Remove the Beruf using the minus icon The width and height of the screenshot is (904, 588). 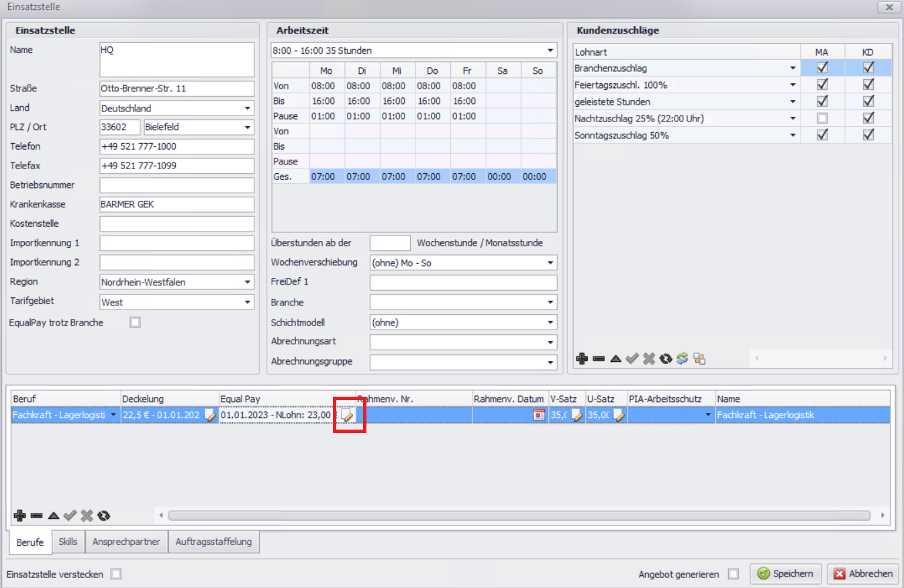tap(36, 516)
